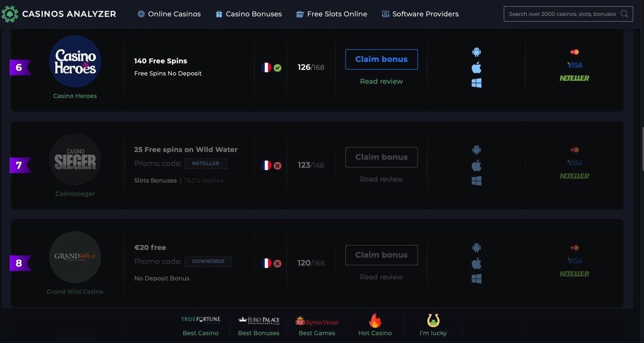The width and height of the screenshot is (644, 343).
Task: Read review of Grand Wild Casino
Action: pos(381,278)
